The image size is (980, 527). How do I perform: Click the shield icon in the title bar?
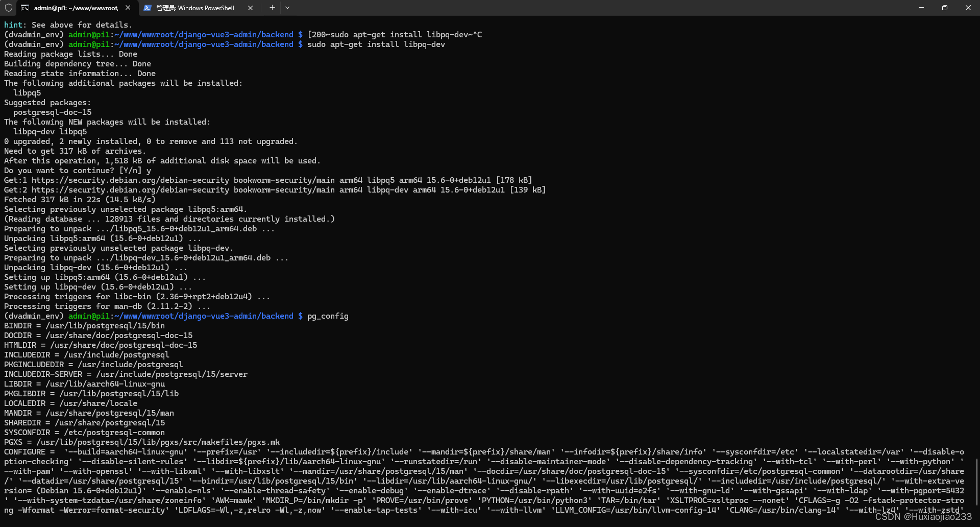tap(9, 8)
